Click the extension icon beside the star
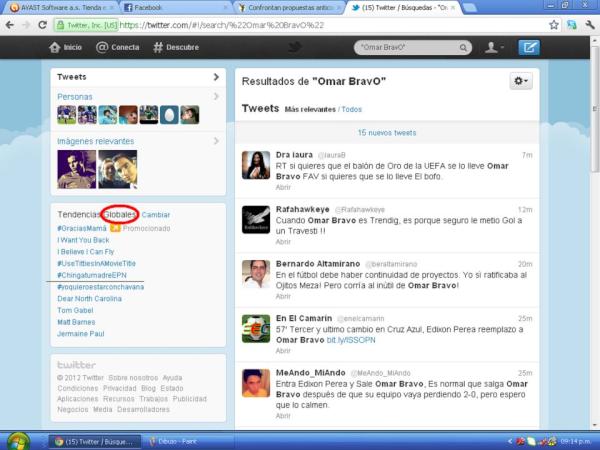This screenshot has height=450, width=600. 572,25
